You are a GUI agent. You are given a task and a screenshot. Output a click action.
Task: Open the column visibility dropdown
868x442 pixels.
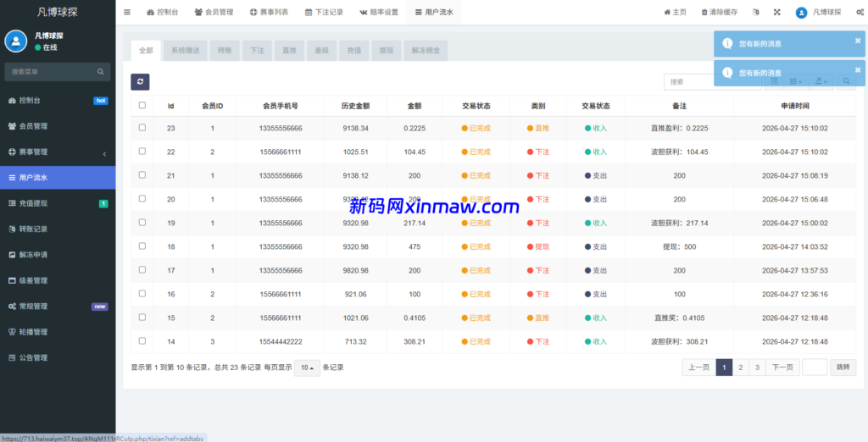click(795, 81)
